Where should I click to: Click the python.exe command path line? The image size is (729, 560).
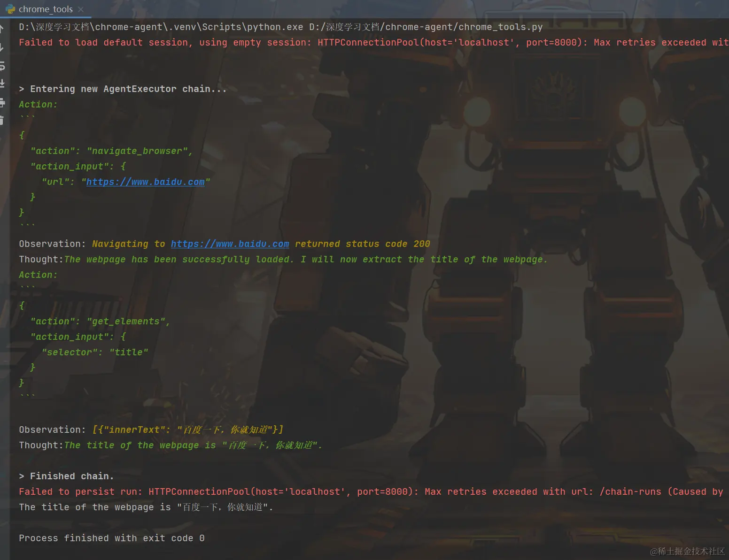pos(281,27)
